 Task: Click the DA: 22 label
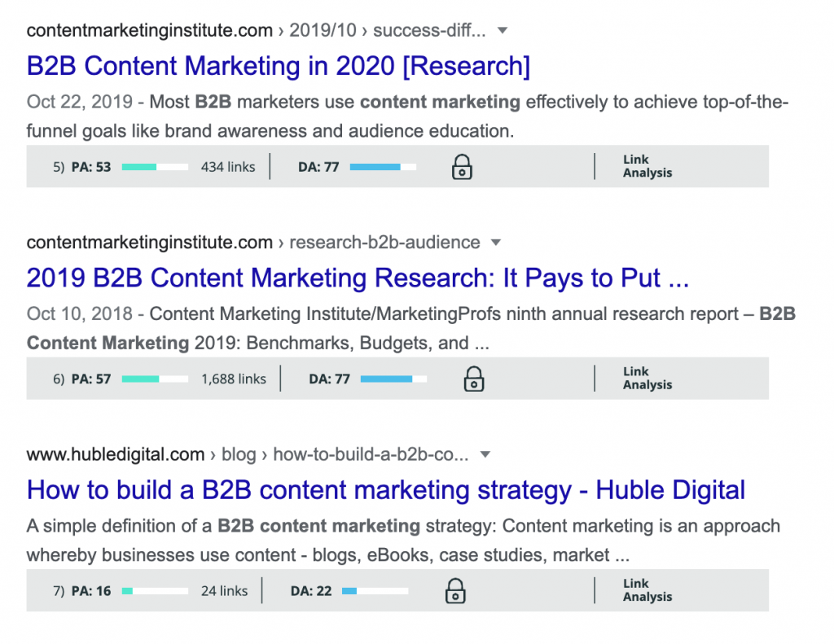coord(311,591)
